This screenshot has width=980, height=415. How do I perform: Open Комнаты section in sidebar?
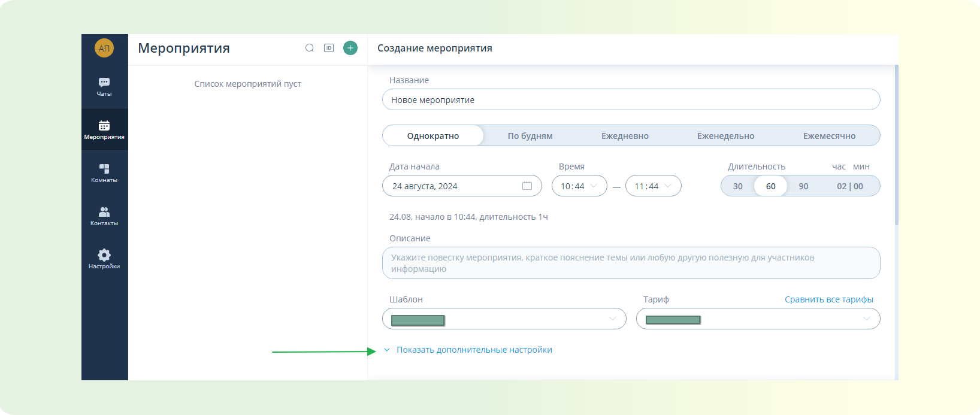coord(104,172)
